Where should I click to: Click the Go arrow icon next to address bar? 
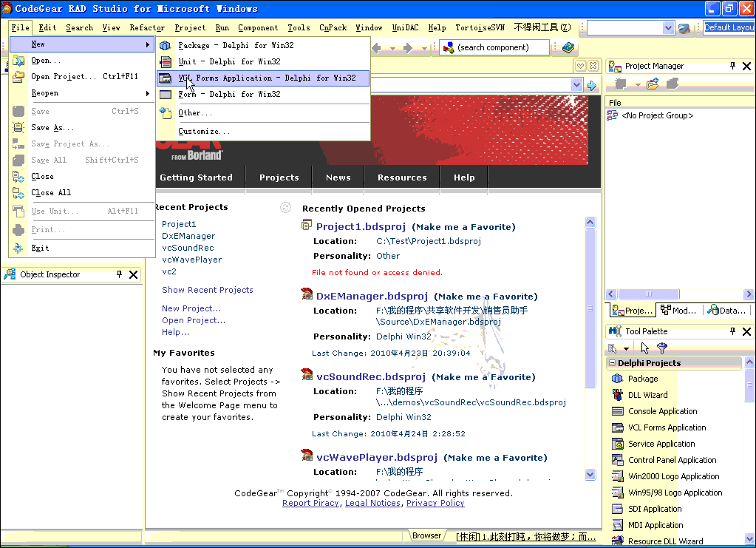(x=592, y=85)
